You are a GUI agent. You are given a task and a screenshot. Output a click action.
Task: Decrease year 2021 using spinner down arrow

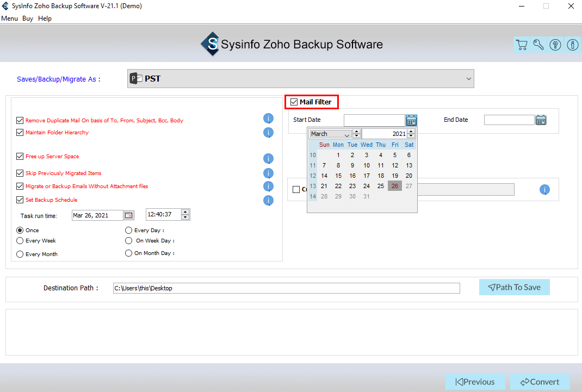pyautogui.click(x=411, y=136)
